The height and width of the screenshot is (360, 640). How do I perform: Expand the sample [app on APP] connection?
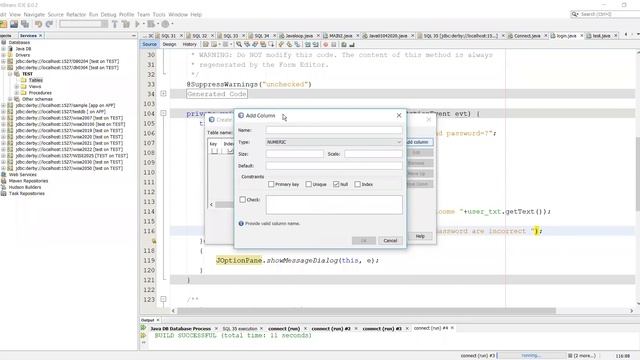pos(3,105)
